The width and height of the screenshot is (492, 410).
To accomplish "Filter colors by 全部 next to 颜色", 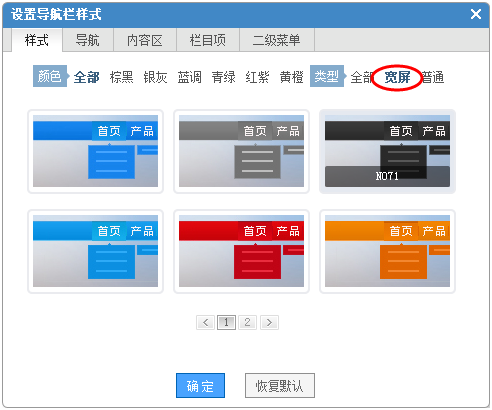I will point(87,77).
